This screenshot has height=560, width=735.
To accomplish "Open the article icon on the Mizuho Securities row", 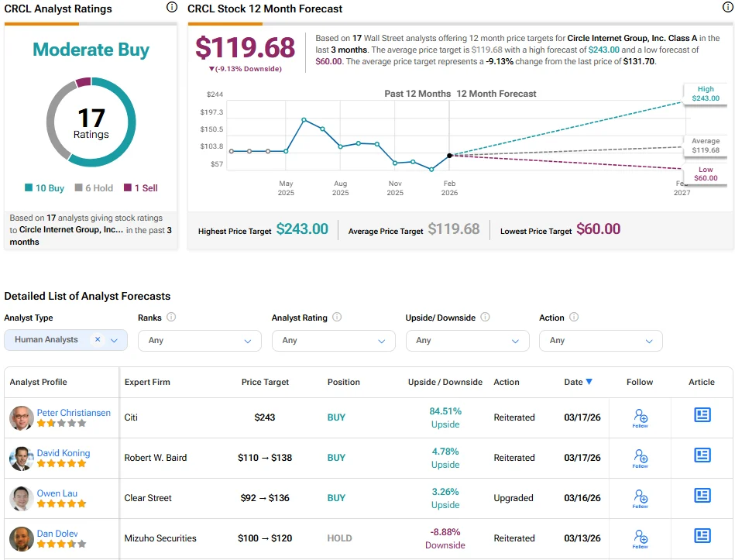I will coord(702,535).
